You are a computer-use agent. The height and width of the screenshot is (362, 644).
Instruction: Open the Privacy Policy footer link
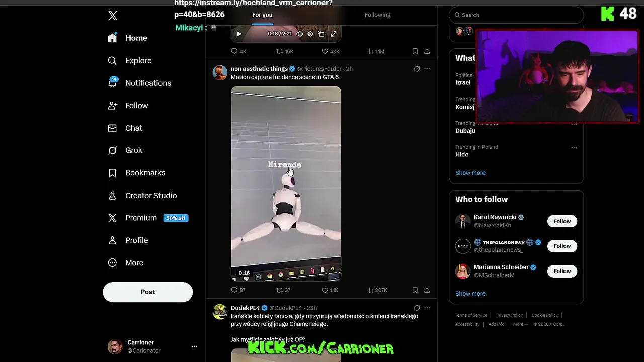coord(509,315)
